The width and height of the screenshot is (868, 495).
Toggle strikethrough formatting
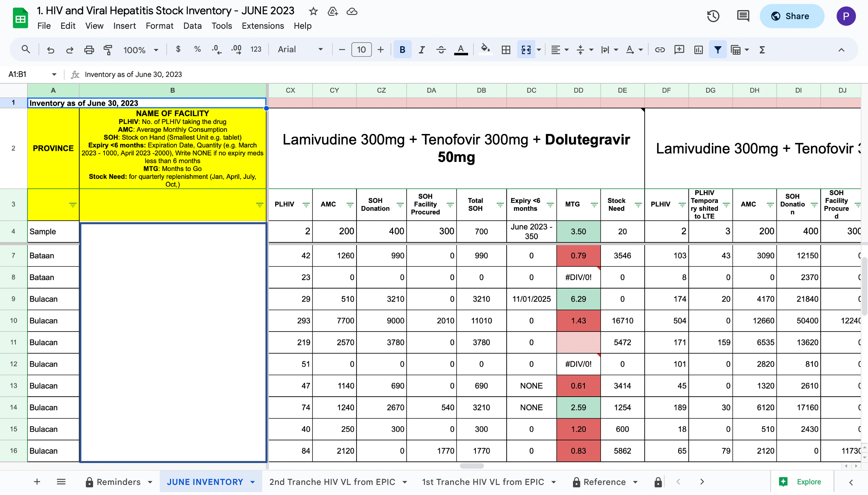click(x=441, y=50)
